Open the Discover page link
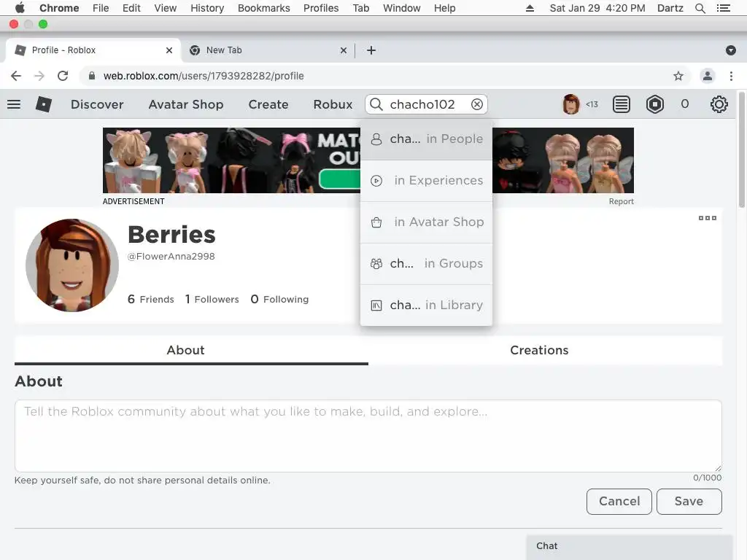This screenshot has width=747, height=560. pyautogui.click(x=97, y=104)
